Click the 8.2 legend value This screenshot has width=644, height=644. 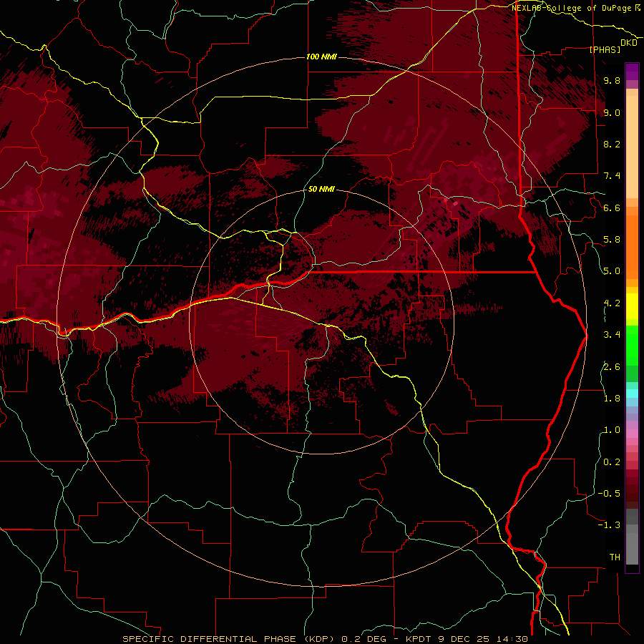612,144
